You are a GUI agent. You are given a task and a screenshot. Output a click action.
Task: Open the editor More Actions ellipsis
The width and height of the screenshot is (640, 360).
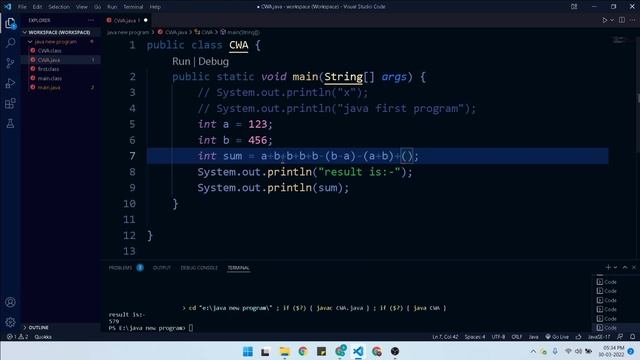632,20
